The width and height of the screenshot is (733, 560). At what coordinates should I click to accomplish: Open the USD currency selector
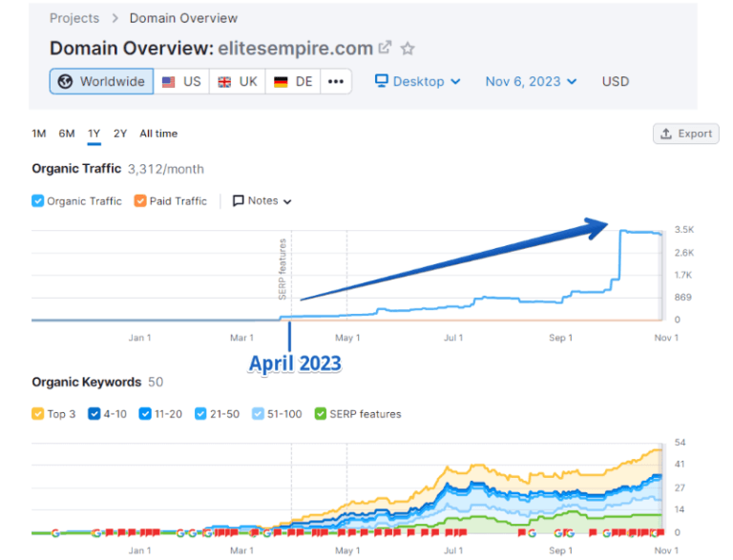(x=616, y=81)
